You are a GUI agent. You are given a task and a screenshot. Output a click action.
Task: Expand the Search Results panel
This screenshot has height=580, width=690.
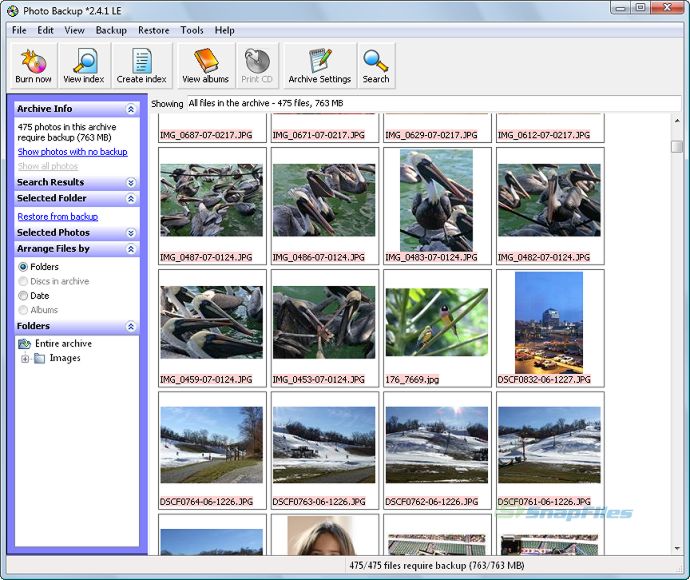pos(131,183)
